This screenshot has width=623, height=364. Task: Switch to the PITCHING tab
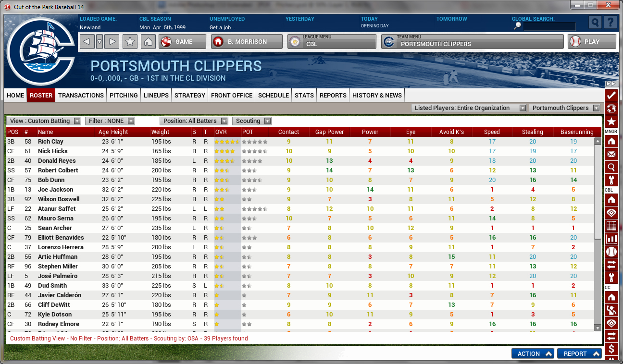(x=124, y=95)
